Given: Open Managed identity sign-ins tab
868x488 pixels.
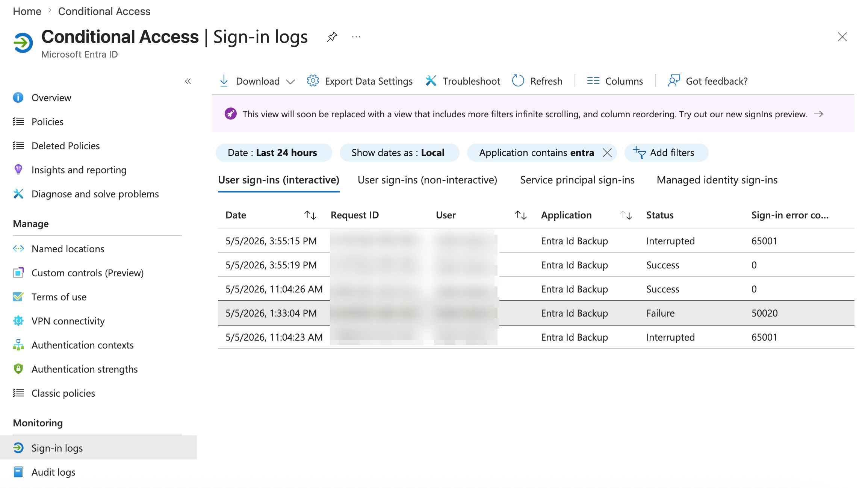Looking at the screenshot, I should 717,180.
